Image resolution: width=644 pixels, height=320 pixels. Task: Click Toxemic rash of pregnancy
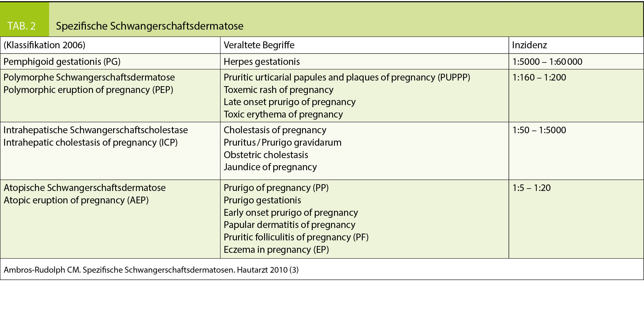click(278, 90)
